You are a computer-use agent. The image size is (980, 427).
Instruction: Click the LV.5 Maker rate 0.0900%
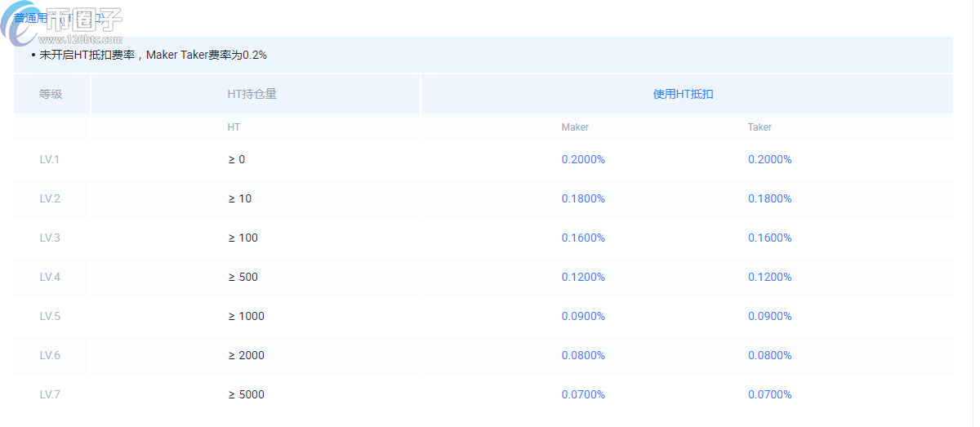(x=583, y=316)
